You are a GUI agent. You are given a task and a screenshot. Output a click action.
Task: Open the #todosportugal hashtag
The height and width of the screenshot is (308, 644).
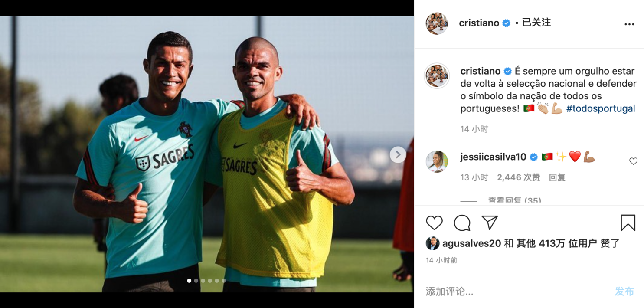coord(601,108)
